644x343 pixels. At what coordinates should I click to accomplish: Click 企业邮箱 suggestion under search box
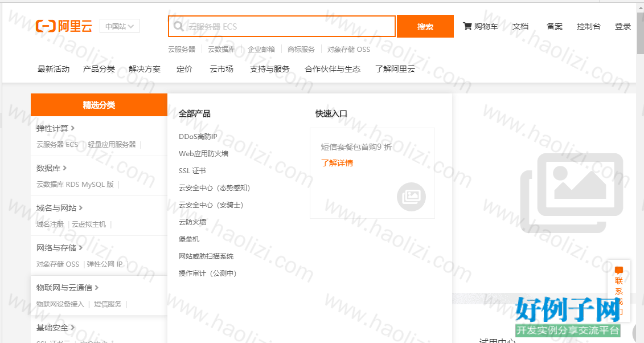click(x=261, y=50)
